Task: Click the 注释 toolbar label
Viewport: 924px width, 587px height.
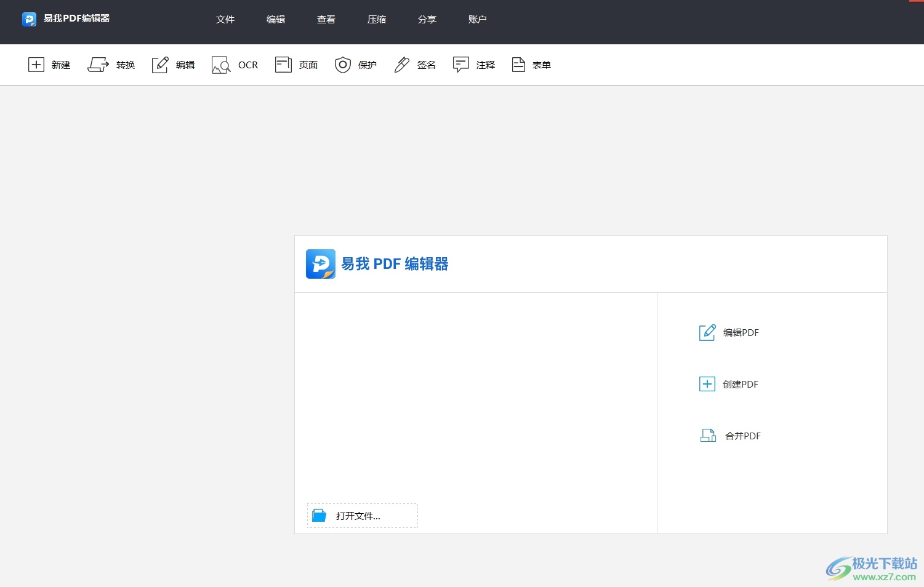Action: tap(486, 65)
